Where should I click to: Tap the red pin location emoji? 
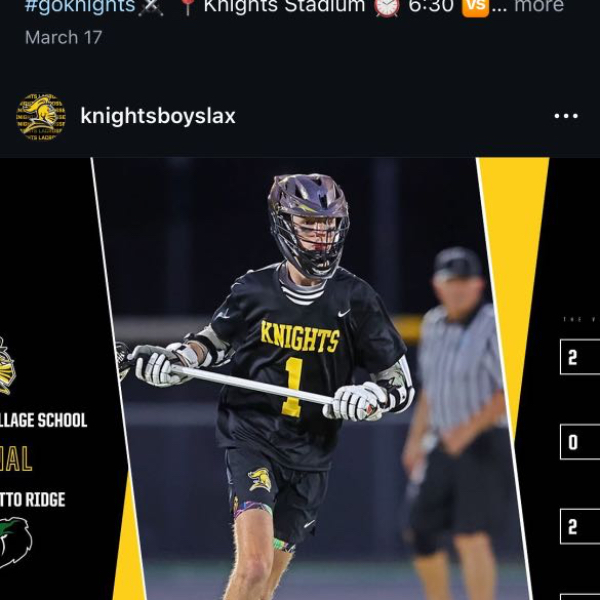188,7
